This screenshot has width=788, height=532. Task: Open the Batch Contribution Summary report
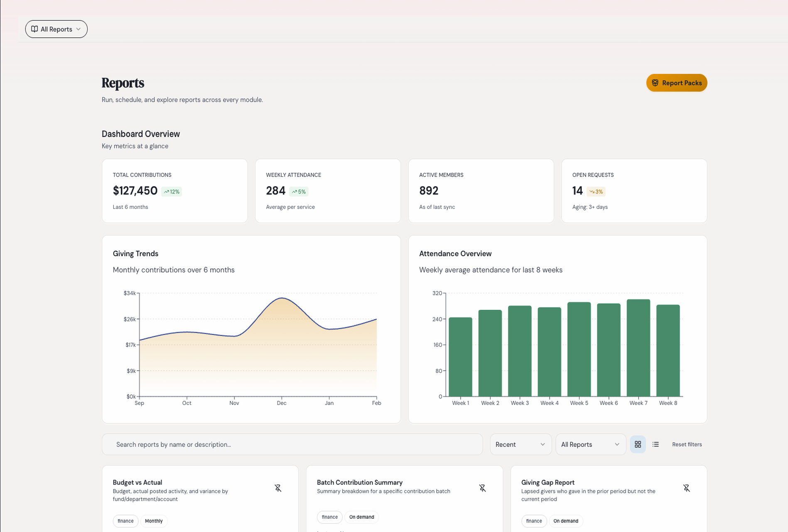click(359, 482)
